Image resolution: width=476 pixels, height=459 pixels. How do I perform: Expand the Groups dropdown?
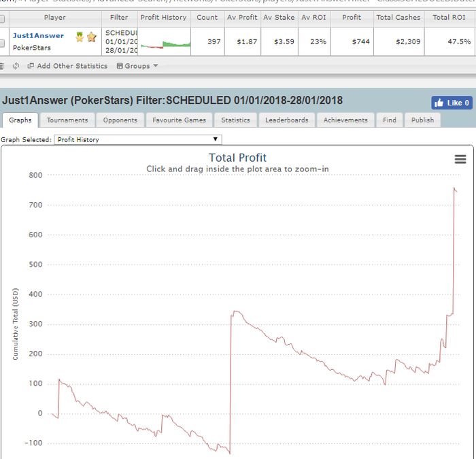pyautogui.click(x=137, y=66)
